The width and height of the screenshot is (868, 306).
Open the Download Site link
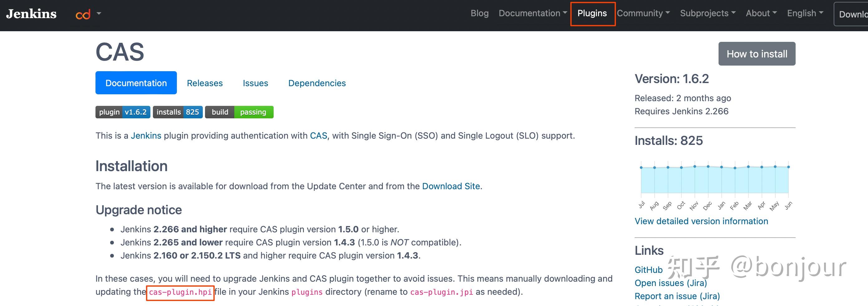(x=451, y=186)
